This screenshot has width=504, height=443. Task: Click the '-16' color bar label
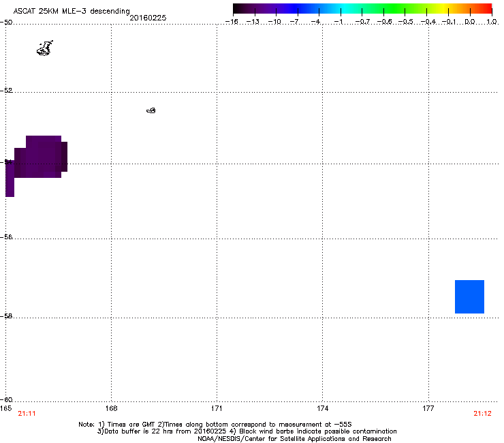click(232, 22)
